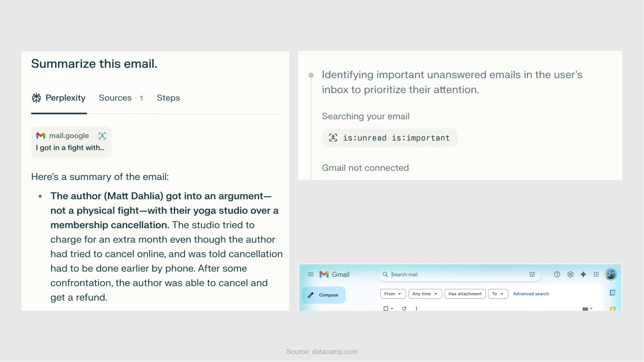This screenshot has height=362, width=644.
Task: Open the Google apps grid
Action: tap(596, 275)
